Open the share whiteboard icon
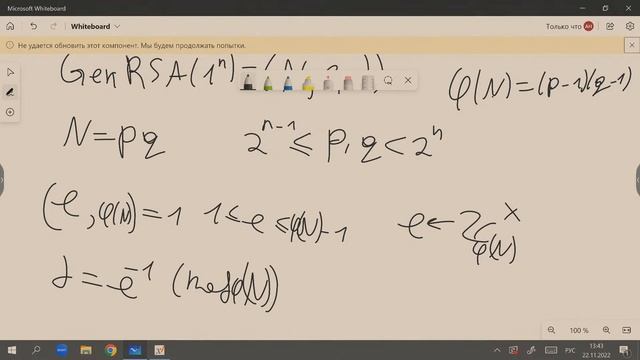Screen dimensions: 640x360 point(610,27)
